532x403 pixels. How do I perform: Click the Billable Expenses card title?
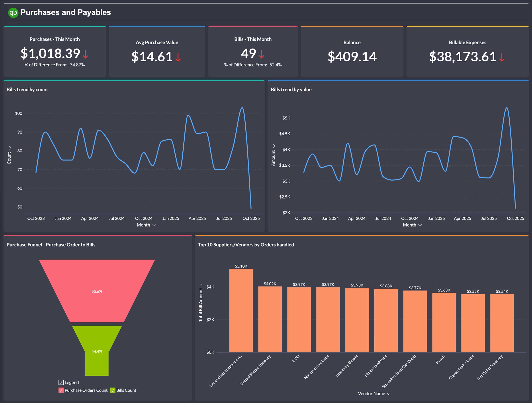(x=467, y=42)
